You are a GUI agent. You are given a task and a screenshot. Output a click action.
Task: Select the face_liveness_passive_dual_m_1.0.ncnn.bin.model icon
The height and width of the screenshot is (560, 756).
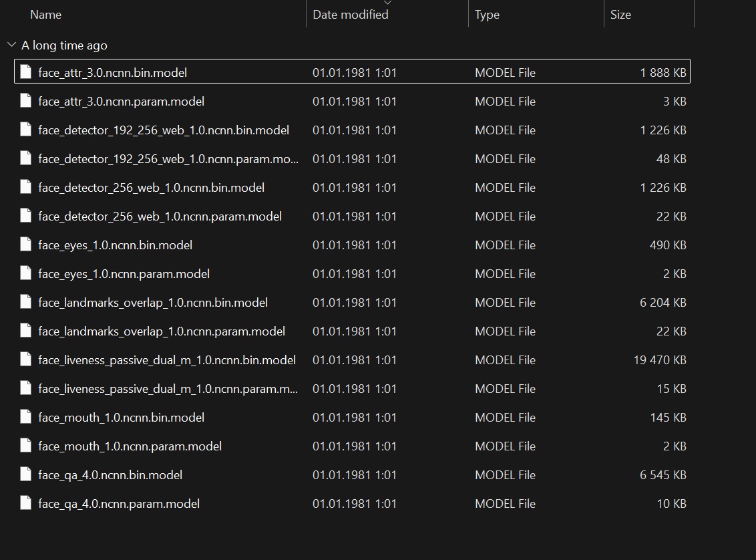pyautogui.click(x=26, y=360)
